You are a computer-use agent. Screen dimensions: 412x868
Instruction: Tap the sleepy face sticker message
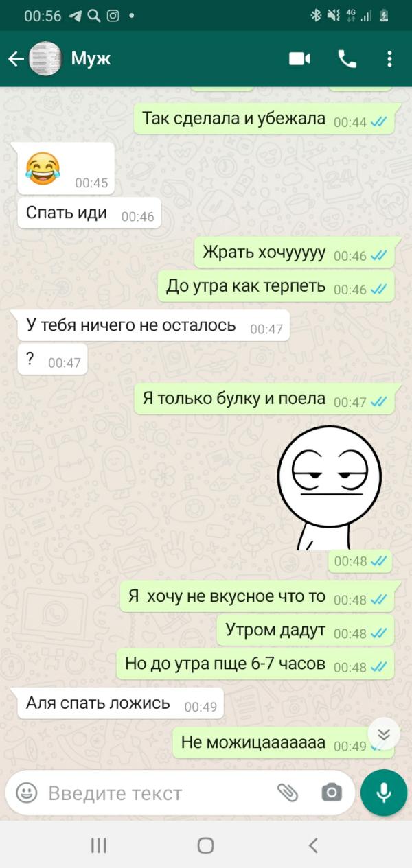coord(328,487)
